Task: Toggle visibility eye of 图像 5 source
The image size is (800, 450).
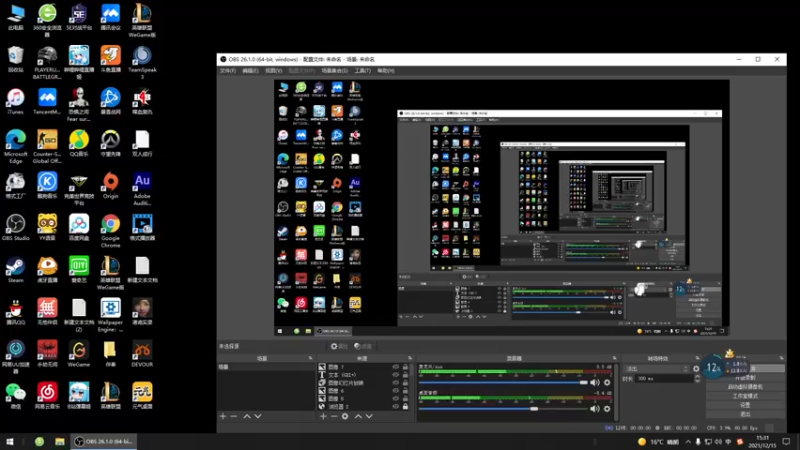Action: pyautogui.click(x=395, y=398)
